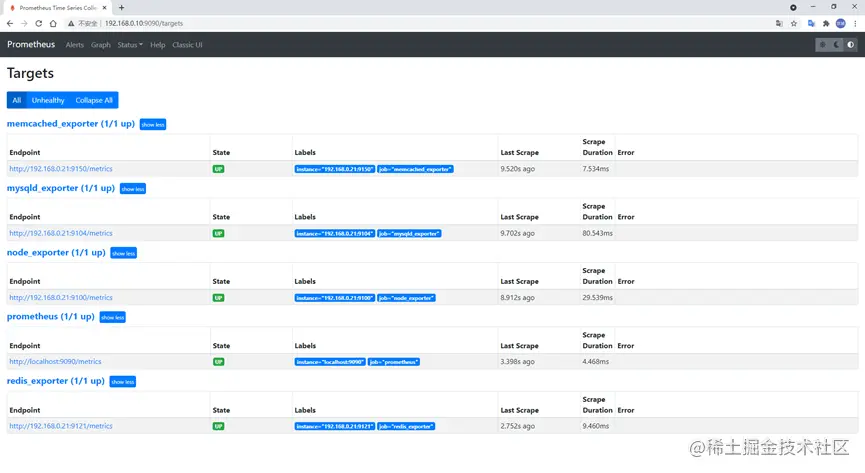This screenshot has height=473, width=865.
Task: Open the Chrome three-dot menu
Action: pos(855,23)
